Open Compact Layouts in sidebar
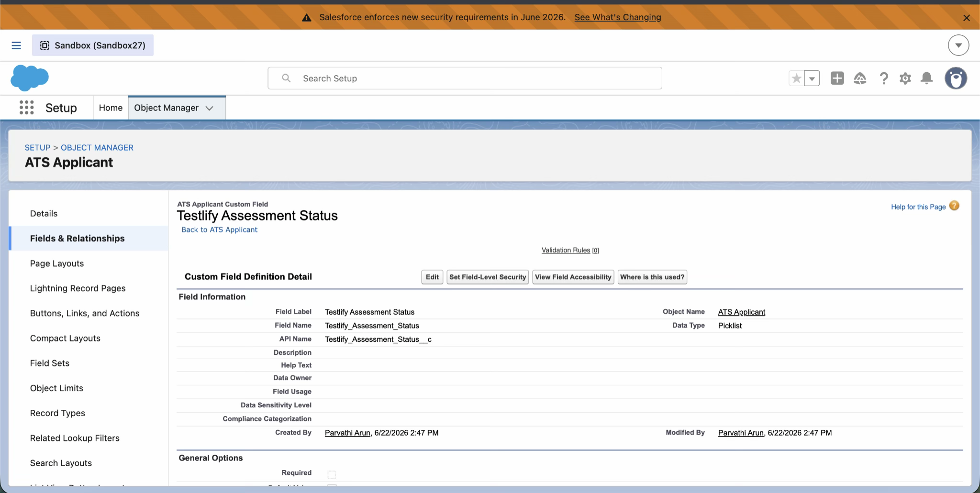 pyautogui.click(x=65, y=338)
